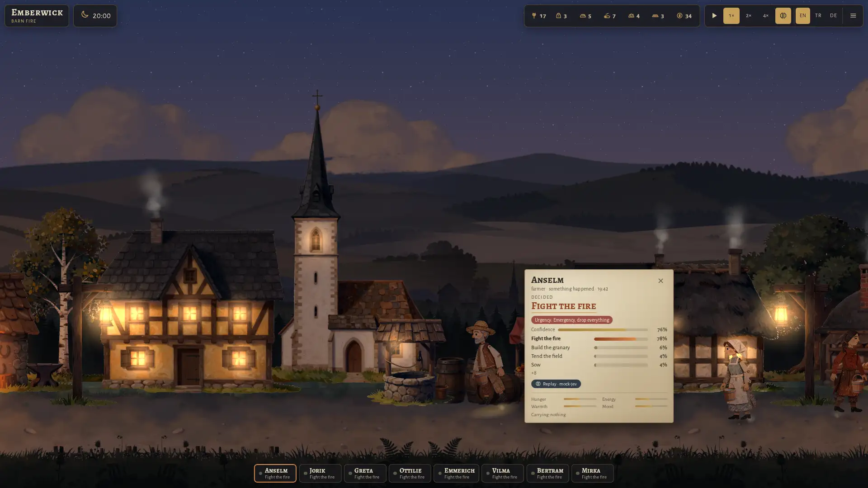The height and width of the screenshot is (488, 868).
Task: Click the Emberwick Barn Fire title
Action: (37, 16)
